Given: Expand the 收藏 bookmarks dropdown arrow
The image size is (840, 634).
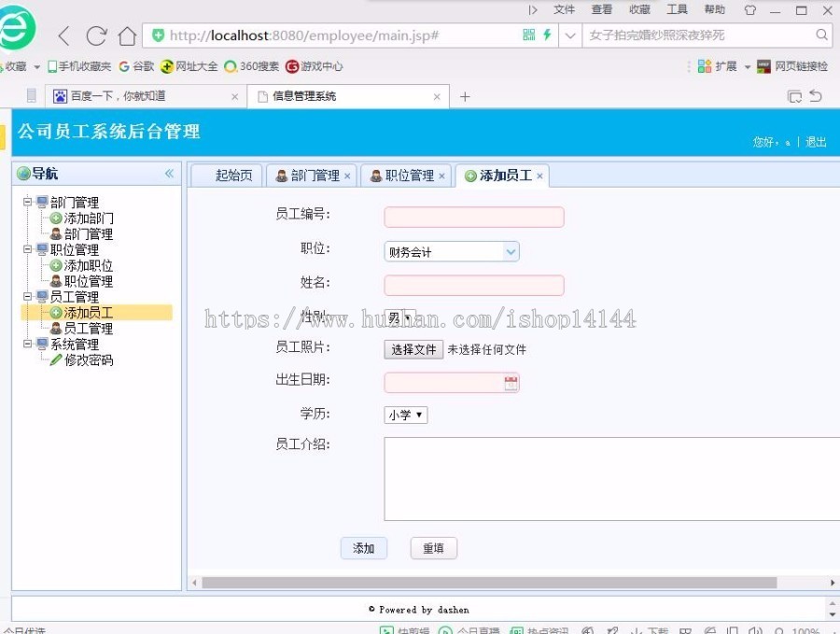Looking at the screenshot, I should pyautogui.click(x=37, y=66).
